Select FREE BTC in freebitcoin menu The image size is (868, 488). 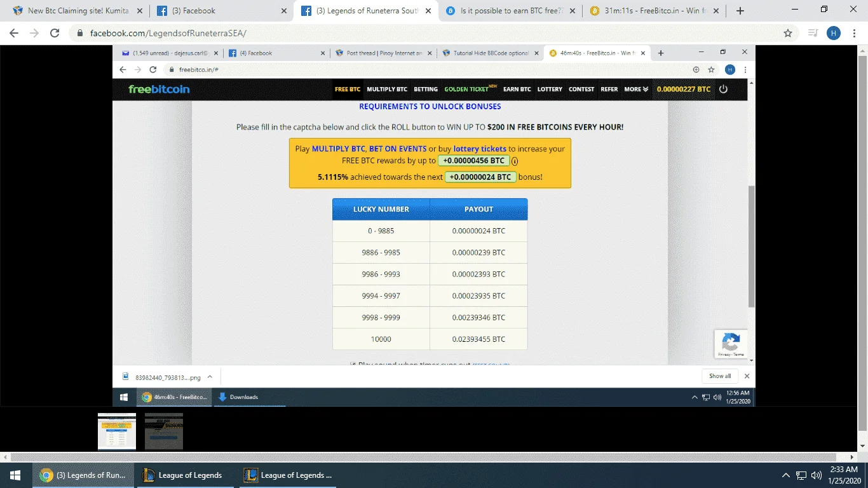pos(348,89)
